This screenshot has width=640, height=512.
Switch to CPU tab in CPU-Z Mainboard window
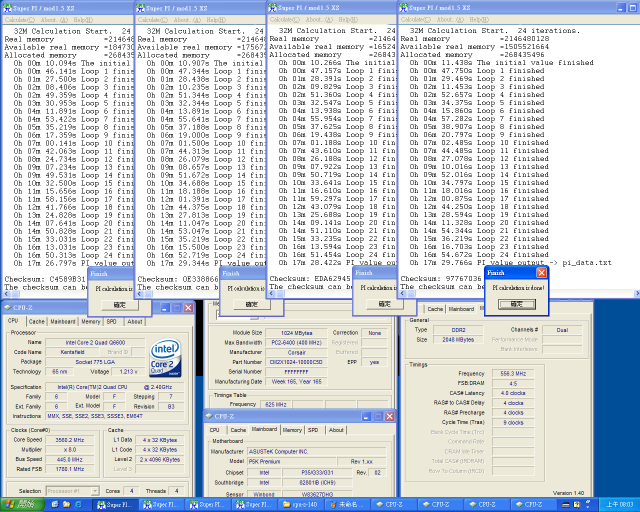coord(215,430)
